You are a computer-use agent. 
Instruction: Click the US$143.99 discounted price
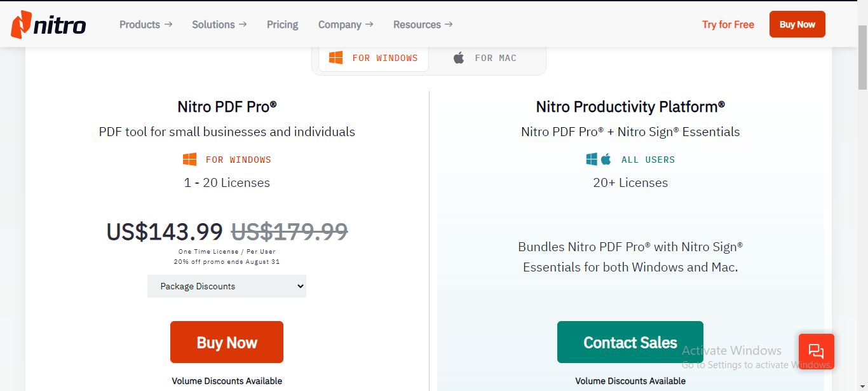coord(165,231)
